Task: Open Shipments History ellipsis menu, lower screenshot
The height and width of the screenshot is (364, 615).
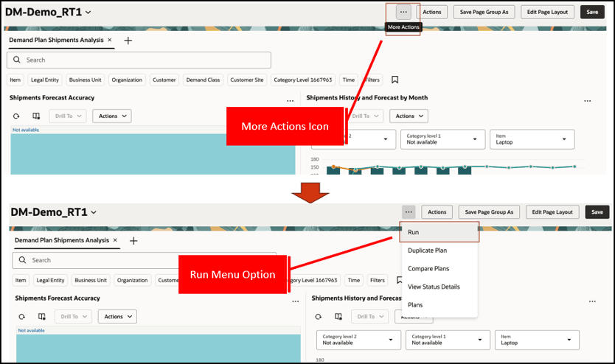Action: pos(592,301)
